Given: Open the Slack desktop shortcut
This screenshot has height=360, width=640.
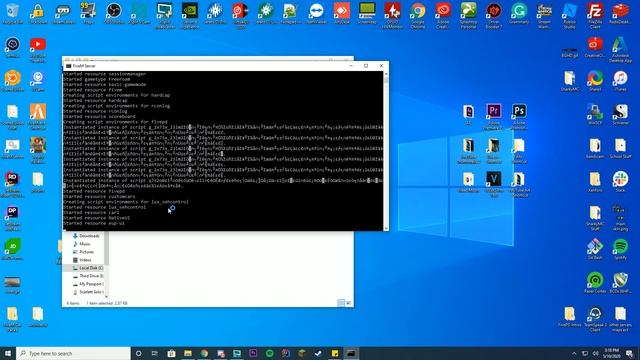Looking at the screenshot, I should (x=620, y=182).
